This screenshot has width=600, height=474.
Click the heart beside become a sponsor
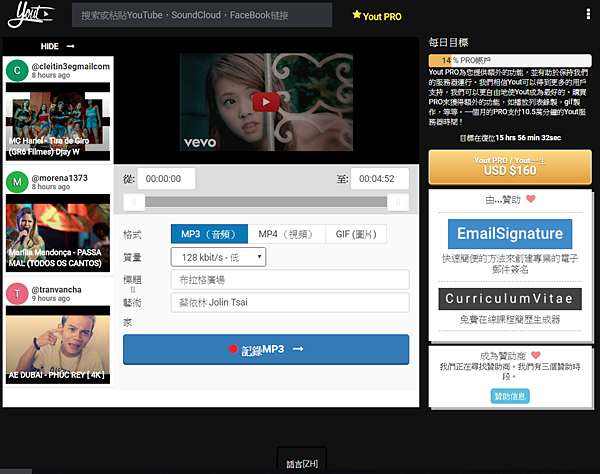click(x=536, y=355)
